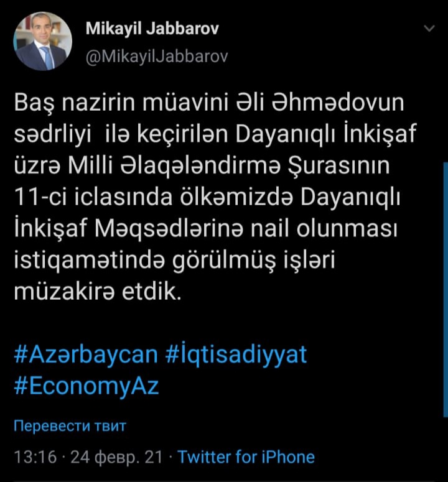Screen dimensions: 448x482
Task: Click the word ölkəmizdə in tweet
Action: [x=236, y=197]
